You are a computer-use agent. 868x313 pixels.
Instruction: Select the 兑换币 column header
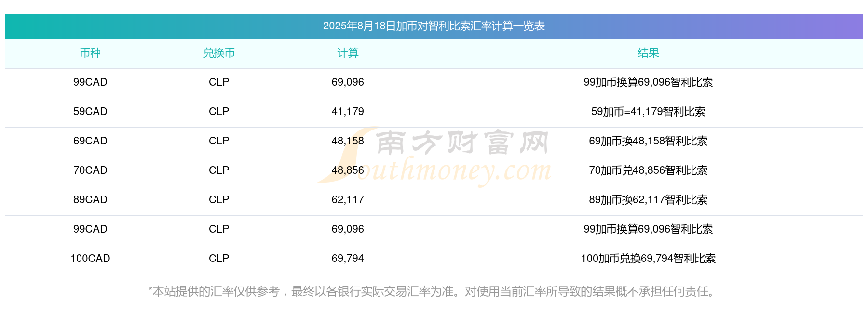pos(219,53)
